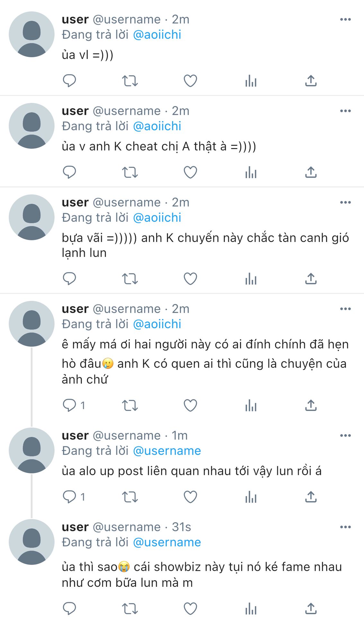View analytics of "bựa vãi" tweet
Image resolution: width=364 pixels, height=617 pixels.
tap(251, 279)
